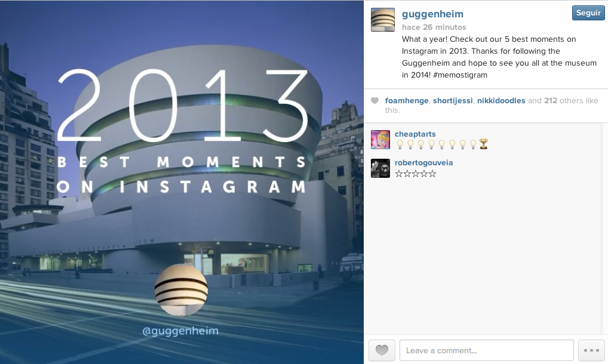This screenshot has width=608, height=364.
Task: Click the small grey heart likes icon
Action: [374, 101]
